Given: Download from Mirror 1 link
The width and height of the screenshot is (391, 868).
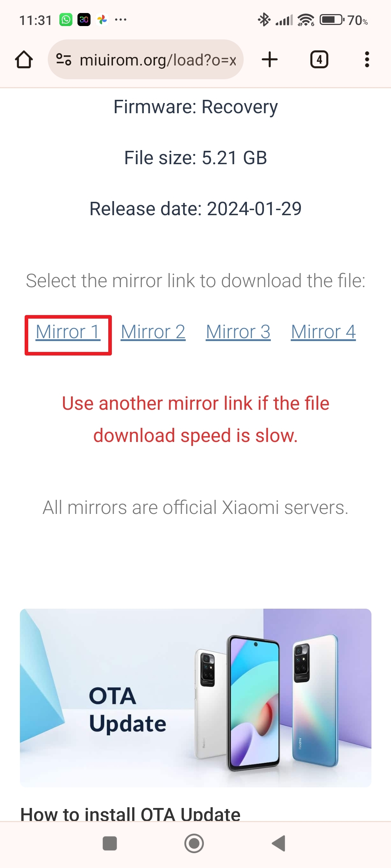Looking at the screenshot, I should 68,332.
